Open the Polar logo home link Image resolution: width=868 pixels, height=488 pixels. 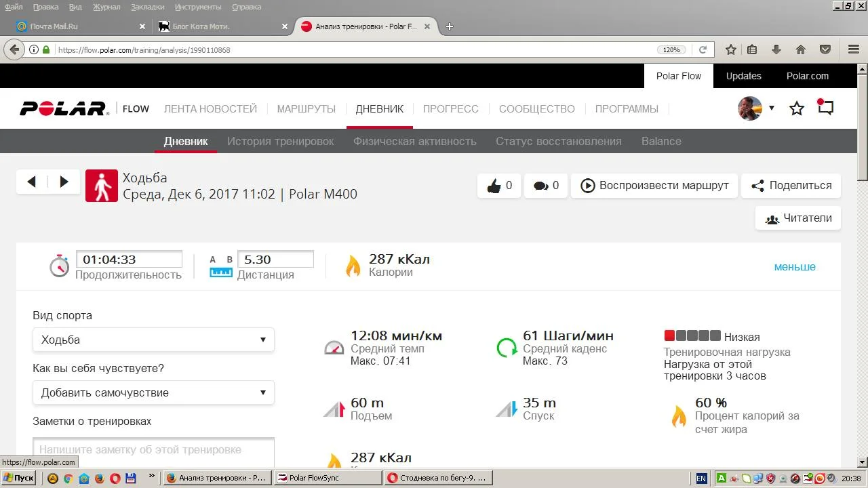(64, 108)
